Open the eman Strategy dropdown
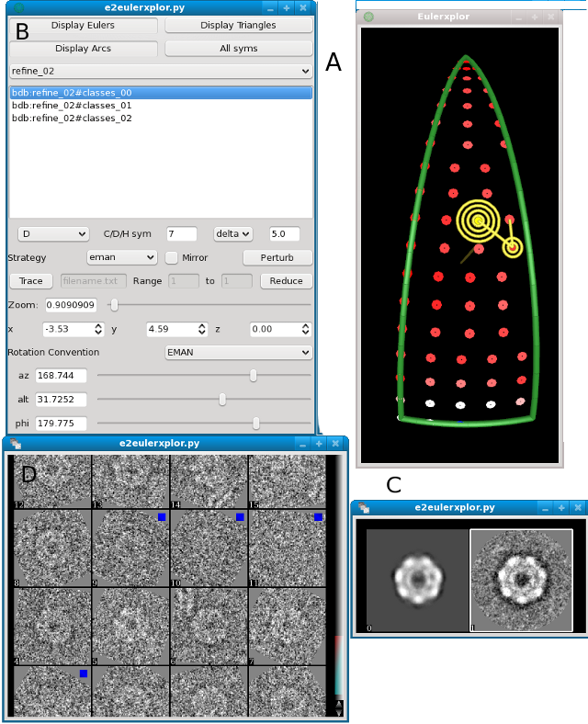The width and height of the screenshot is (588, 724). click(122, 257)
